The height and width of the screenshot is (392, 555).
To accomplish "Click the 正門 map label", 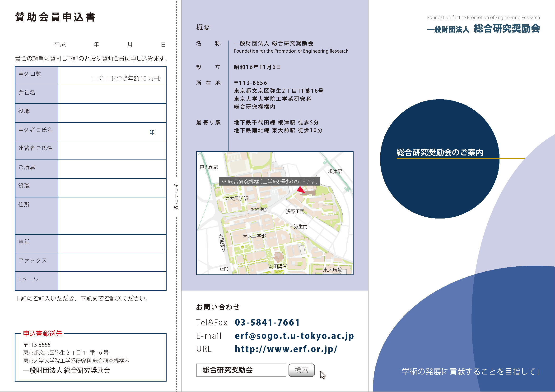I will (224, 269).
